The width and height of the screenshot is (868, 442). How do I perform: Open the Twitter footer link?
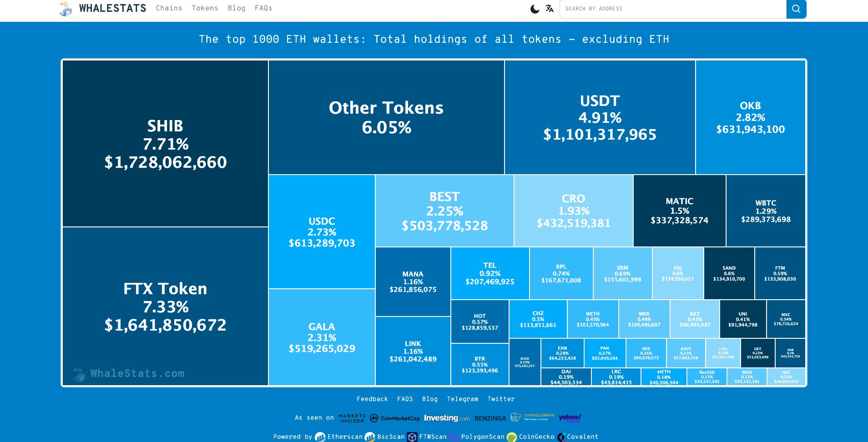(x=501, y=399)
